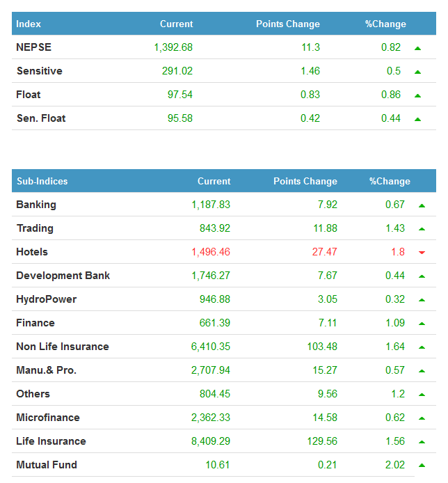Viewport: 448px width, 483px height.
Task: Click the up arrow in the Life Insurance row
Action: click(x=422, y=442)
